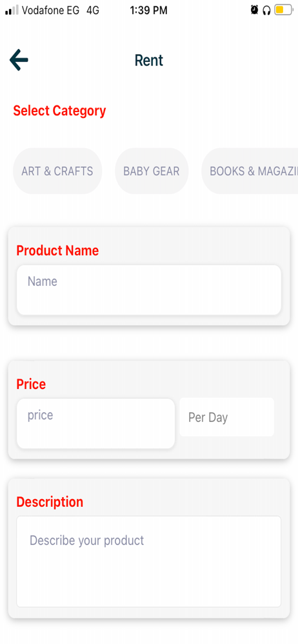Tap the headphones status bar icon
298x644 pixels.
pyautogui.click(x=266, y=10)
